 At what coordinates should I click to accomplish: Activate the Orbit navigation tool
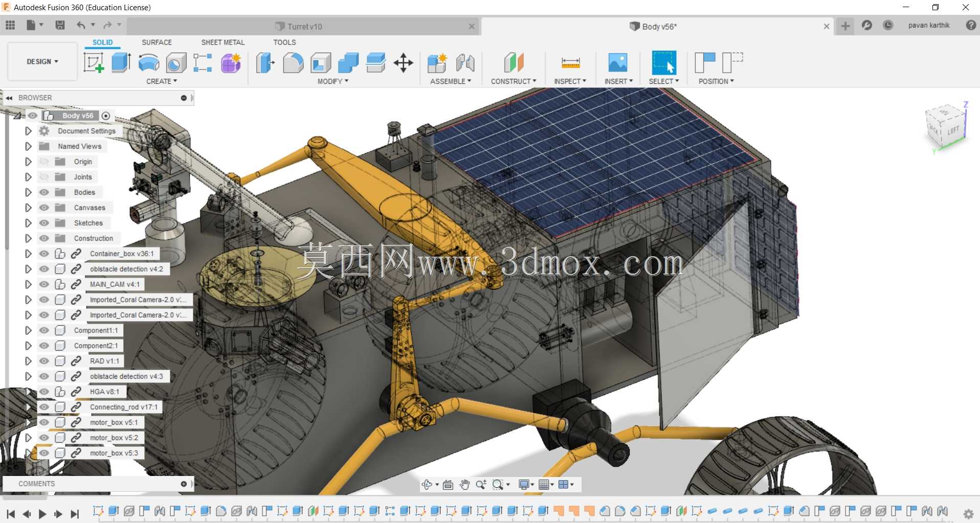(427, 485)
